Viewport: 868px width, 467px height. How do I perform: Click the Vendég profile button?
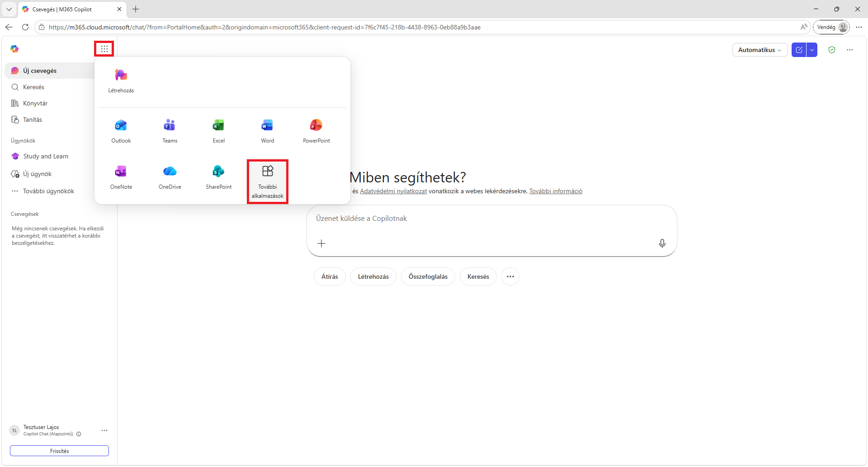pyautogui.click(x=831, y=27)
